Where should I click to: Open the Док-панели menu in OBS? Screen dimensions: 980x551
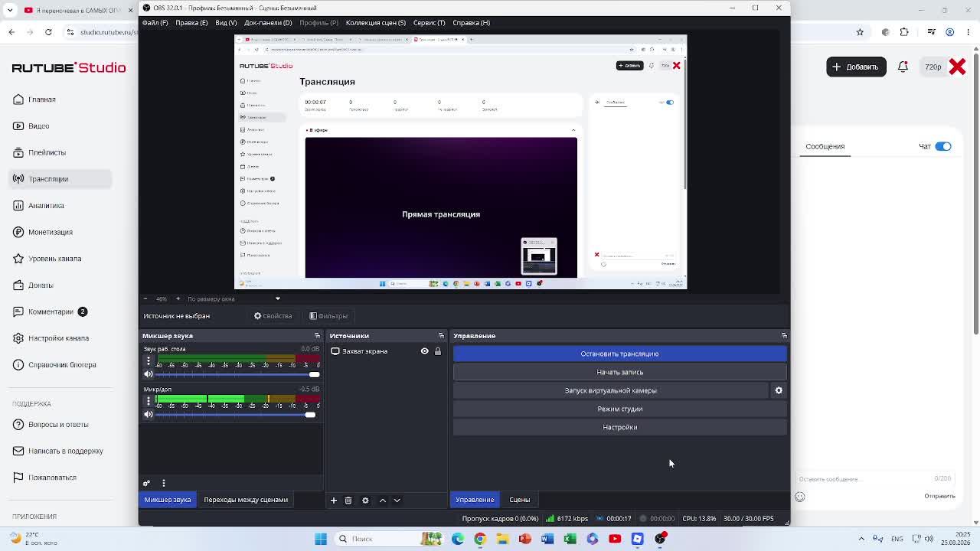pyautogui.click(x=268, y=23)
